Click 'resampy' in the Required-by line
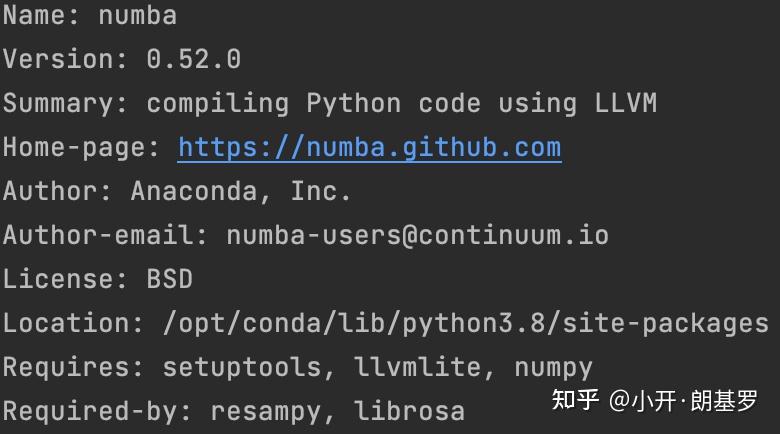Screen dimensions: 780x434 [266, 411]
